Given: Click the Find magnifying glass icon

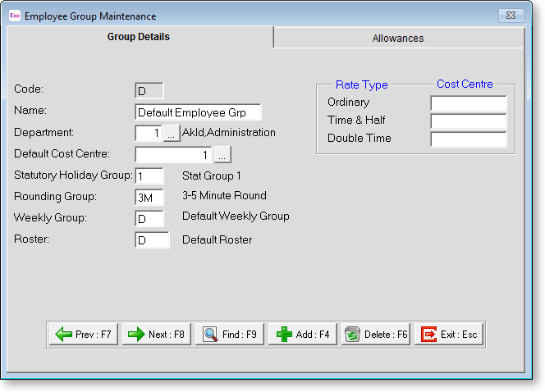Looking at the screenshot, I should click(210, 335).
